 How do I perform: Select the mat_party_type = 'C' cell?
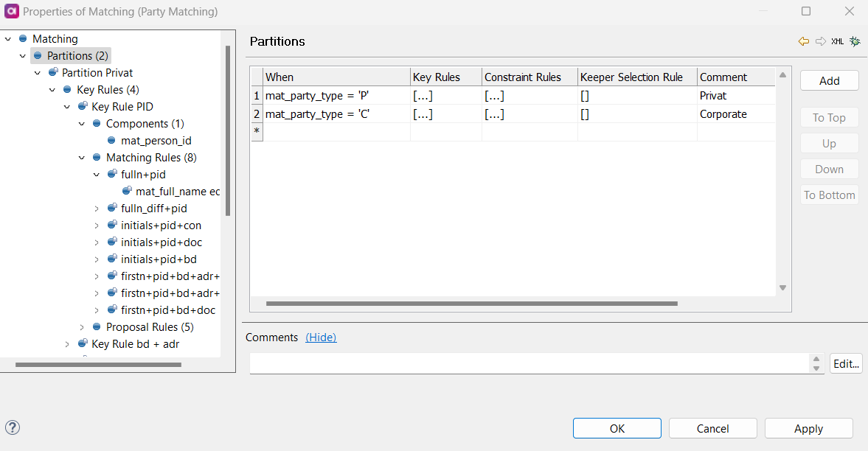tap(336, 114)
